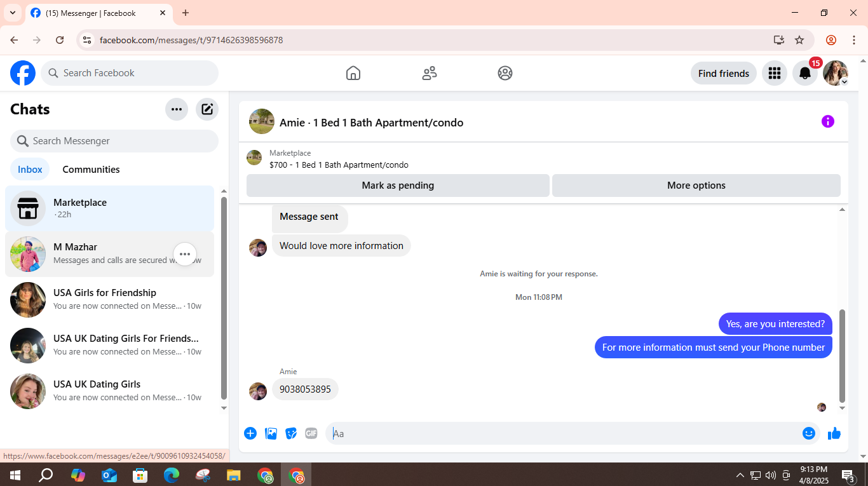Open the Friends icon in top navigation

pos(430,73)
